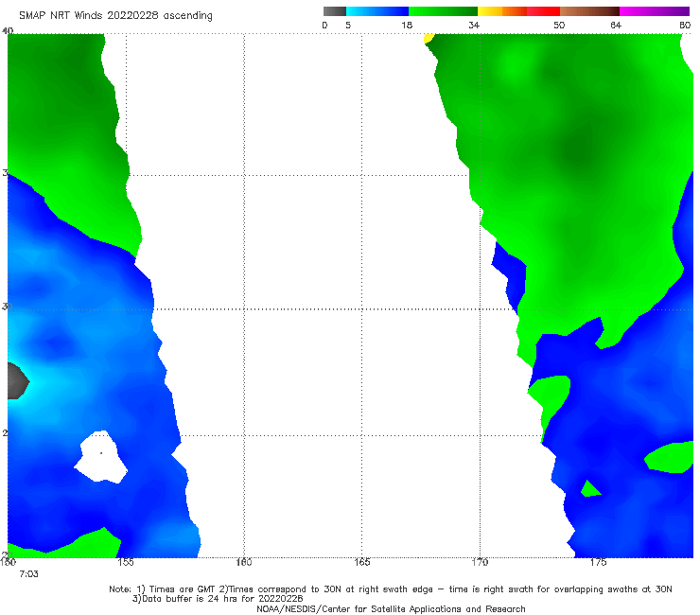Viewport: 700px width, 615px height.
Task: Click the '40' latitude label
Action: click(x=8, y=30)
